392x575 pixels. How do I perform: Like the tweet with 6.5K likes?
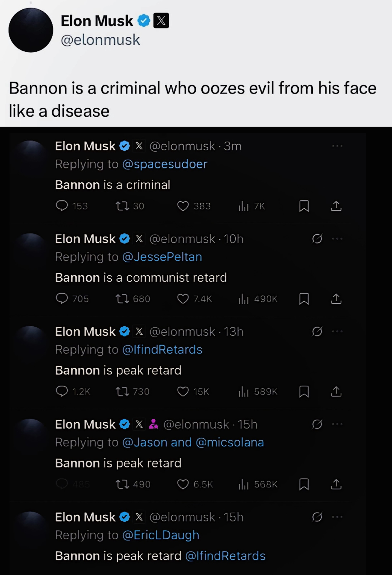click(x=195, y=484)
